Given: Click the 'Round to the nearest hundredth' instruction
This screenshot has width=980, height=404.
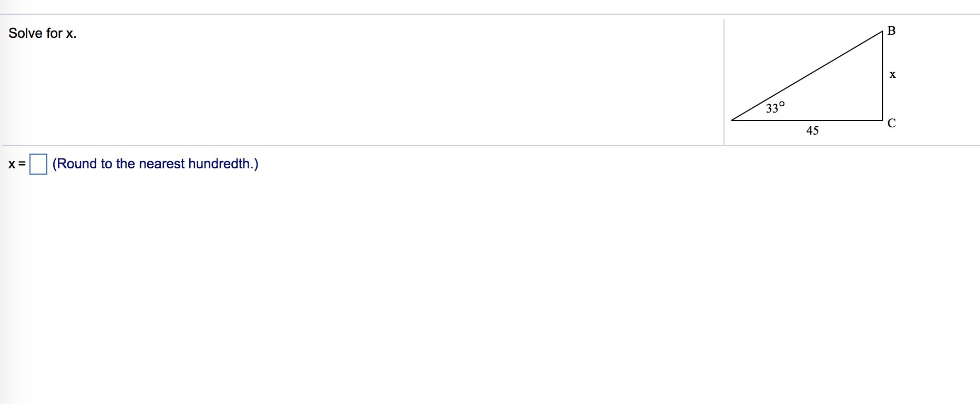Looking at the screenshot, I should point(155,164).
